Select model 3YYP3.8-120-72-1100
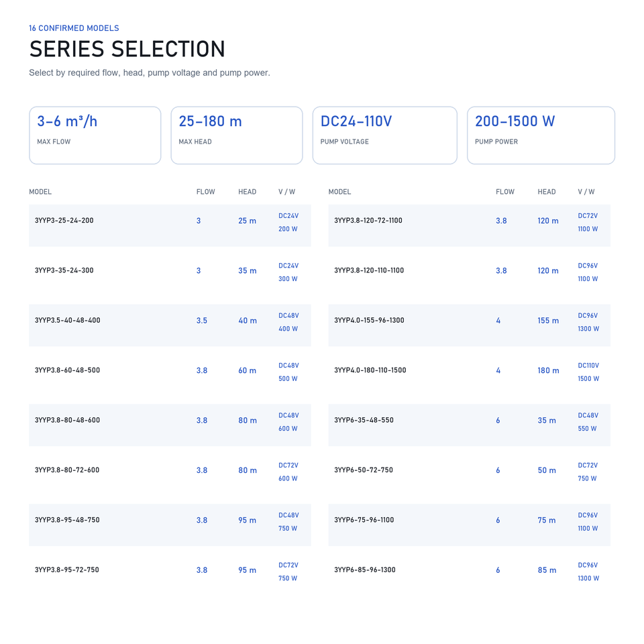The image size is (644, 644). click(470, 225)
